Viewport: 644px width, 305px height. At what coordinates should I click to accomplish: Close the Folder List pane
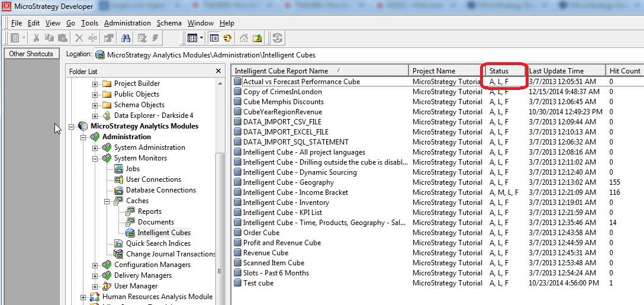click(x=218, y=71)
